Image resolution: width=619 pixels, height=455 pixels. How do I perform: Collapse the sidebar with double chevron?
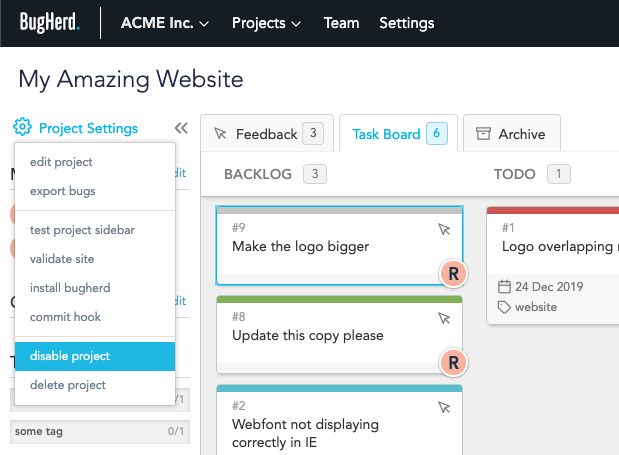[181, 128]
